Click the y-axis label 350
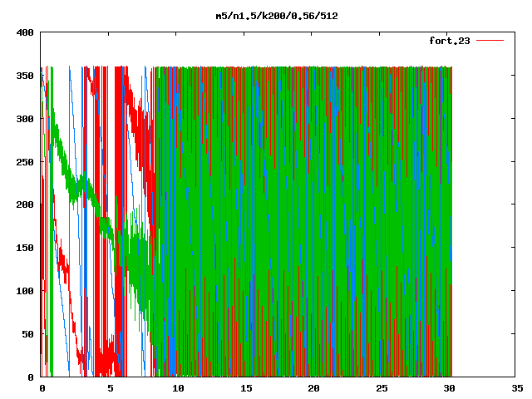Screen dimensions: 532x399 point(25,76)
